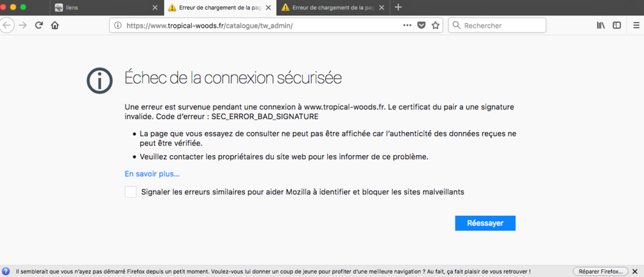Click the large info circle icon
Screen dimensions: 644x277
pos(99,80)
